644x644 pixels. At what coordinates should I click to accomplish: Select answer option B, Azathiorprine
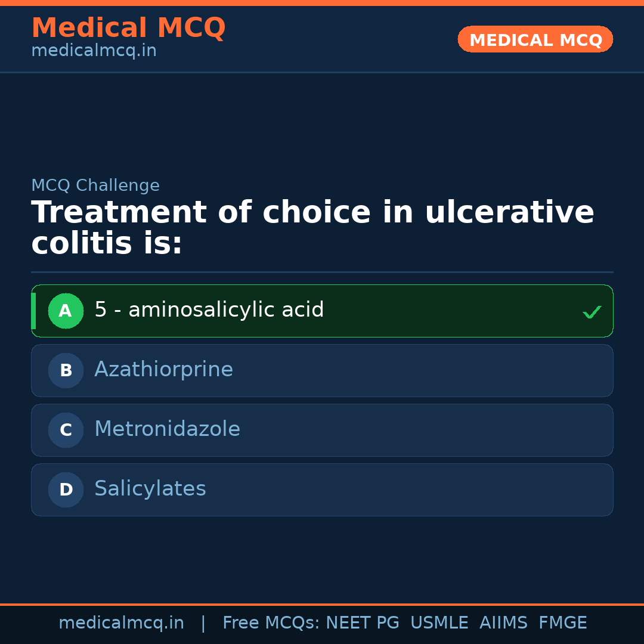pyautogui.click(x=322, y=370)
